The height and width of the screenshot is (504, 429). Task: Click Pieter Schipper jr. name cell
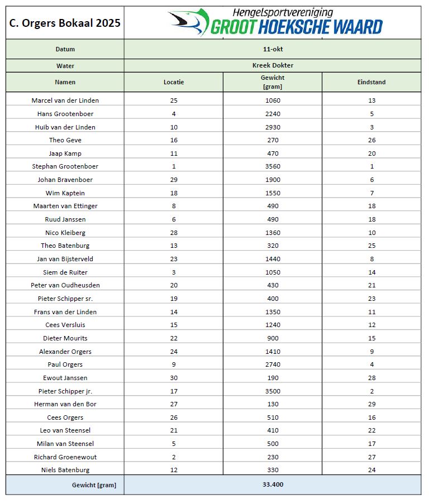65,391
